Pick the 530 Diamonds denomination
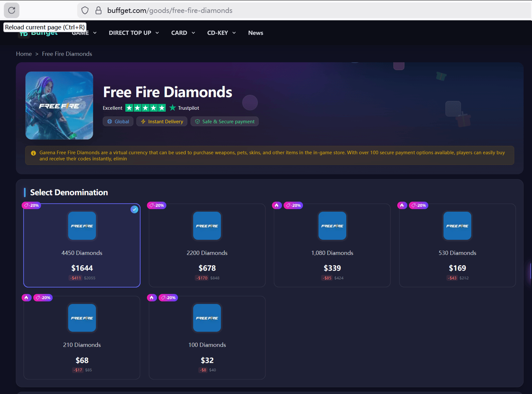The height and width of the screenshot is (394, 532). tap(458, 245)
